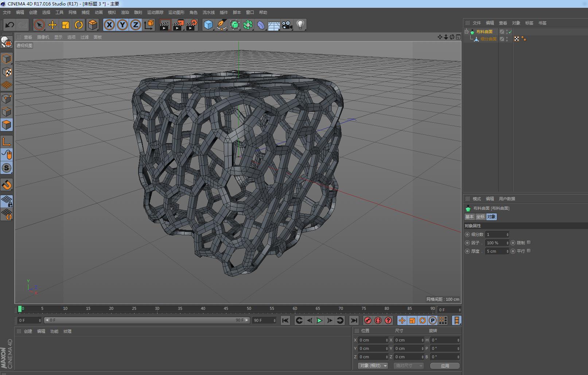Enable the 限制 checkbox
588x375 pixels.
click(529, 242)
